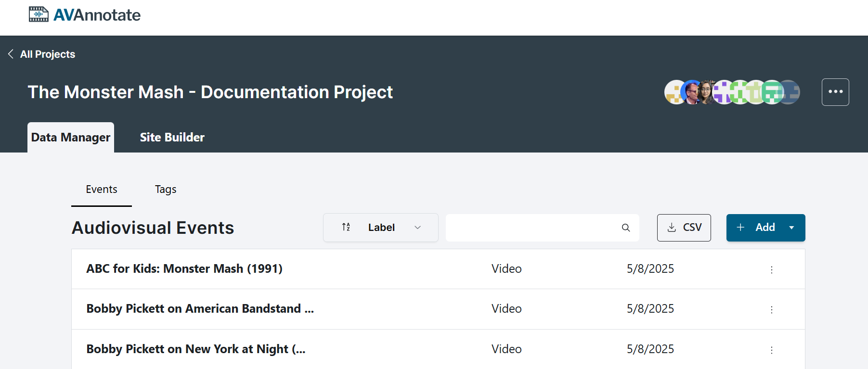Open kebab menu for American Bandstand row
Screen dimensions: 868x369
pos(772,309)
